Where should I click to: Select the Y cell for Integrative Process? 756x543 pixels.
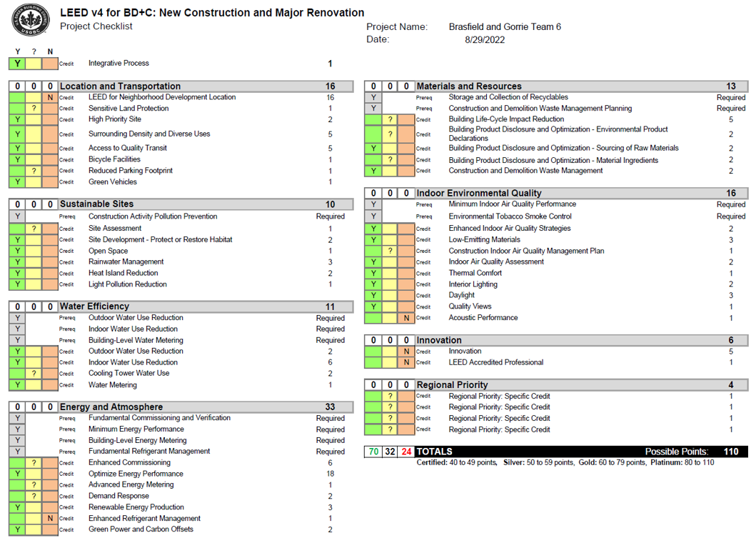17,63
